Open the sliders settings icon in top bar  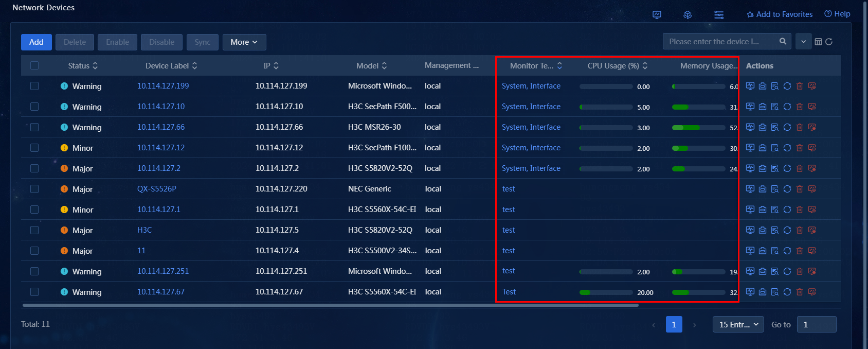[x=719, y=15]
